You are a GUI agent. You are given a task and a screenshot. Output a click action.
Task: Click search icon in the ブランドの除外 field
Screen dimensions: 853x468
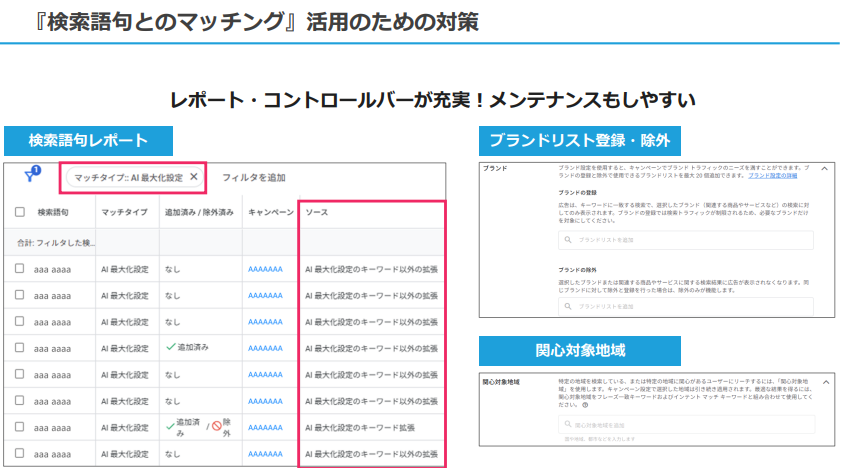(x=568, y=306)
